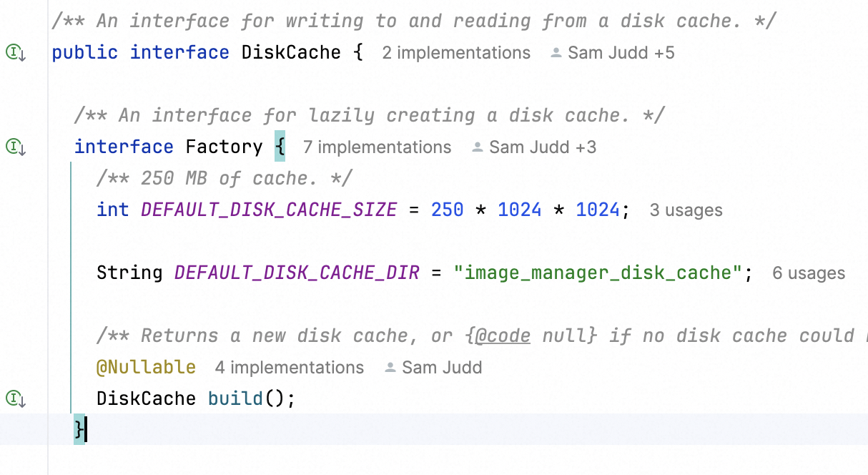Click the build() method name
Image resolution: width=868 pixels, height=475 pixels.
[236, 398]
